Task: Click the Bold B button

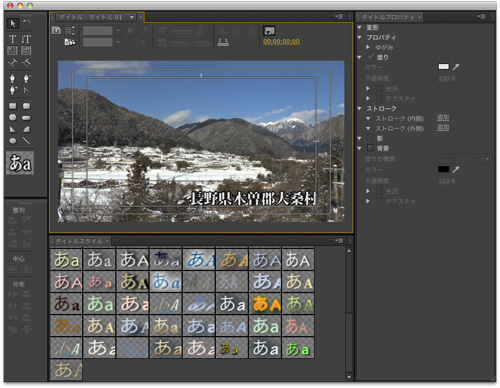Action: click(x=130, y=31)
